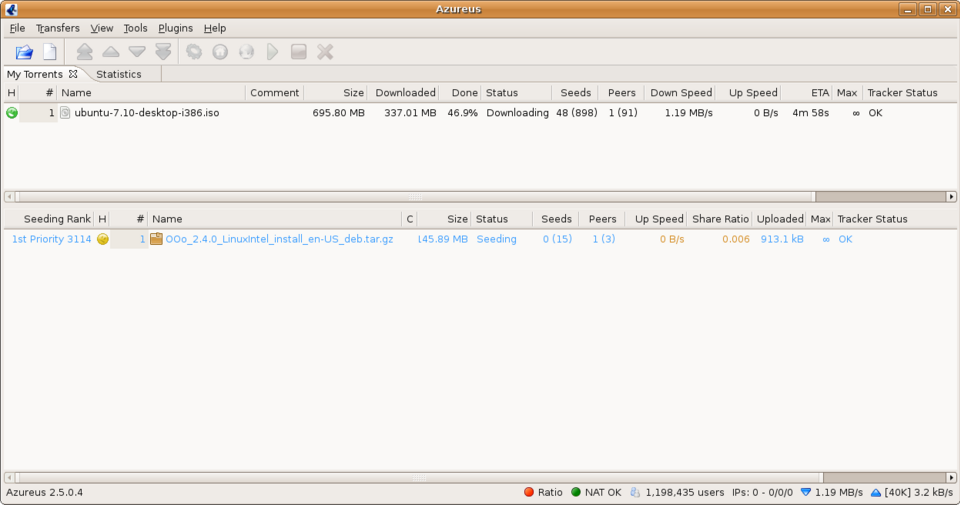This screenshot has width=960, height=505.
Task: Open the Transfers menu
Action: coord(58,28)
